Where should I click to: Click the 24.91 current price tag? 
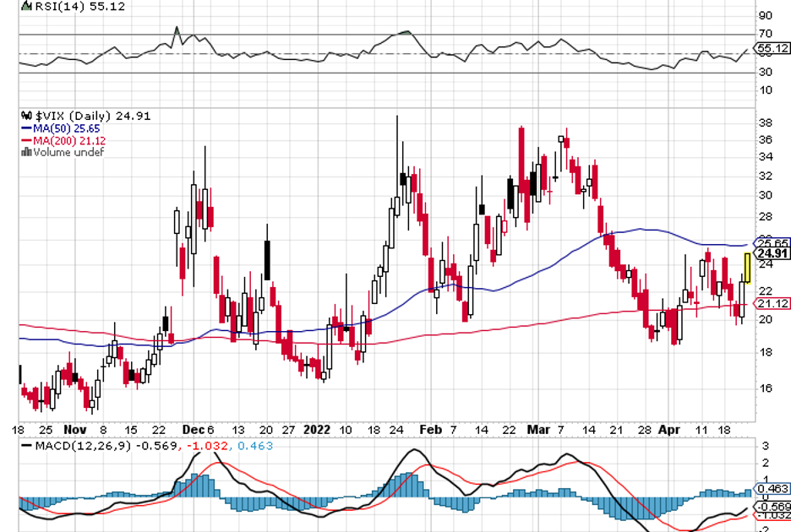click(x=772, y=253)
